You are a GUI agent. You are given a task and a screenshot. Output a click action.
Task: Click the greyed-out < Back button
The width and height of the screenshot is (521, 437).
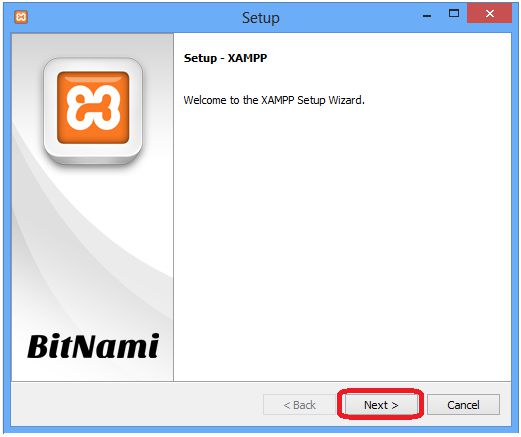(299, 405)
